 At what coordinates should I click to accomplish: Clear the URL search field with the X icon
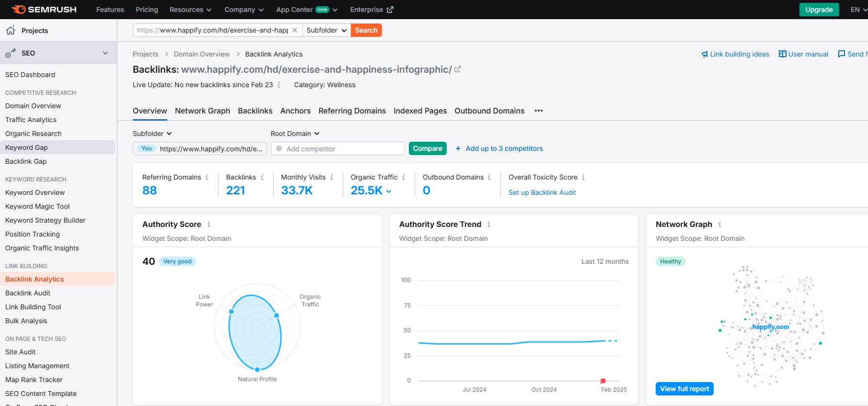(x=295, y=30)
